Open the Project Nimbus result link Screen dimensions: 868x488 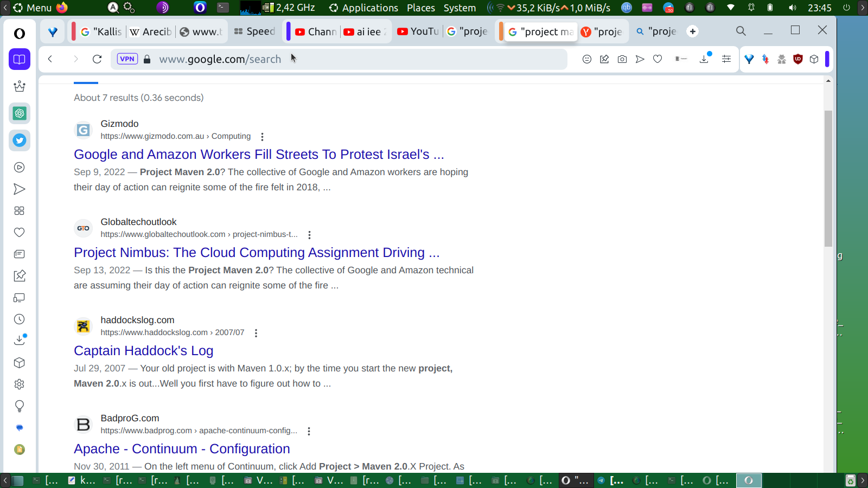[x=257, y=253]
